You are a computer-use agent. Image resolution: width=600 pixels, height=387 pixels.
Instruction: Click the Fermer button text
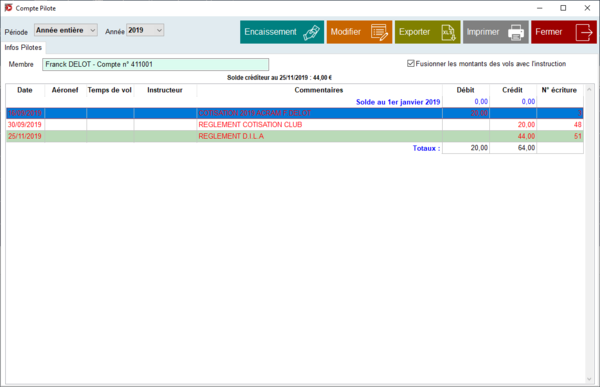(x=548, y=32)
